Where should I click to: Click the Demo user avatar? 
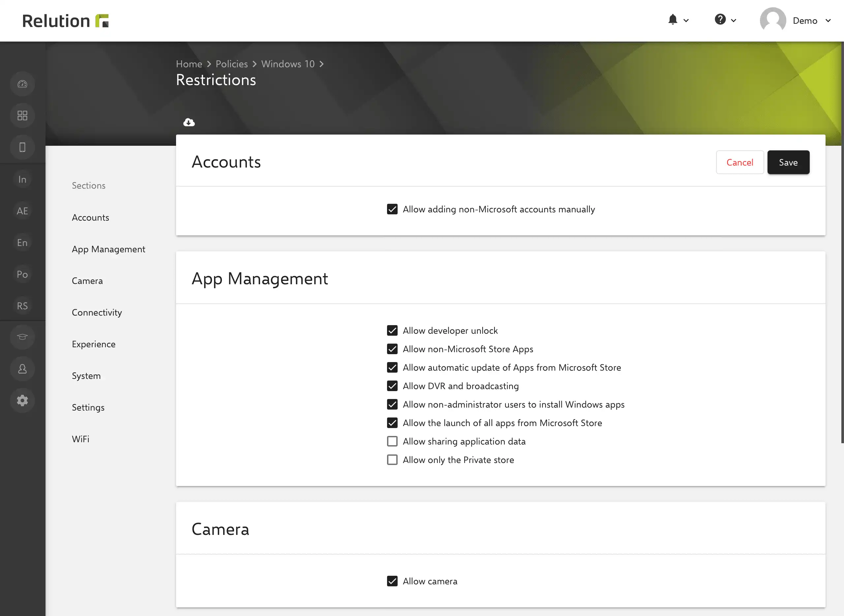pos(773,20)
